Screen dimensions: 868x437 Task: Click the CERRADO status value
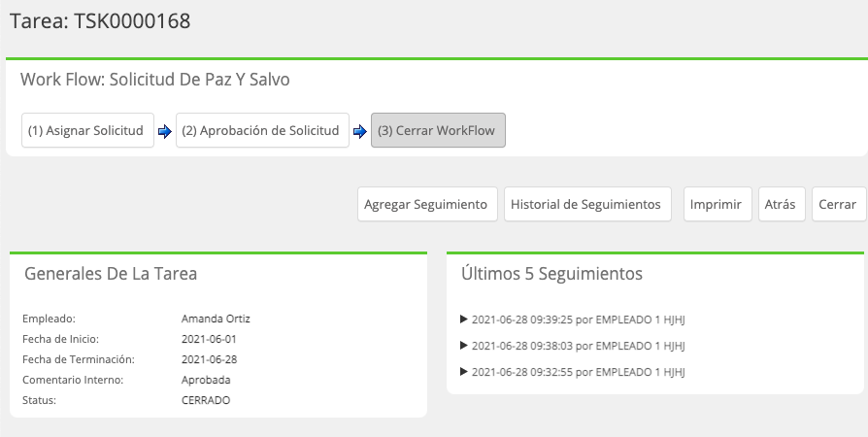(x=206, y=400)
